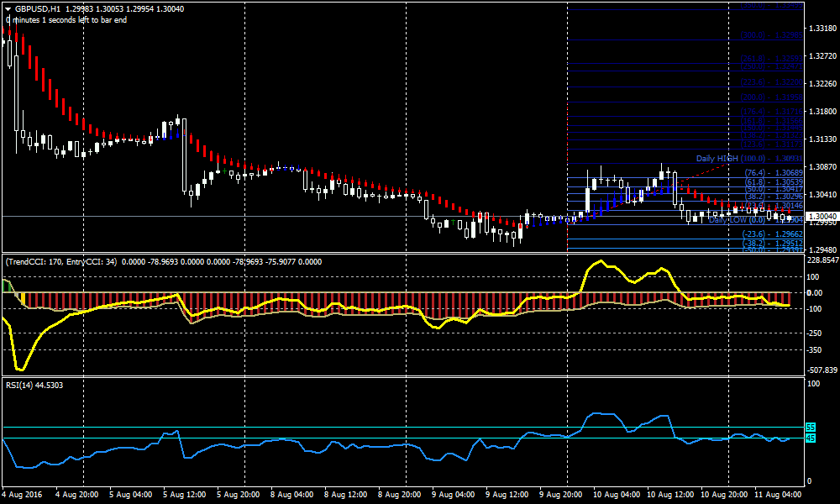Select the (-23.6) - 1.29662 extension label

[x=773, y=234]
